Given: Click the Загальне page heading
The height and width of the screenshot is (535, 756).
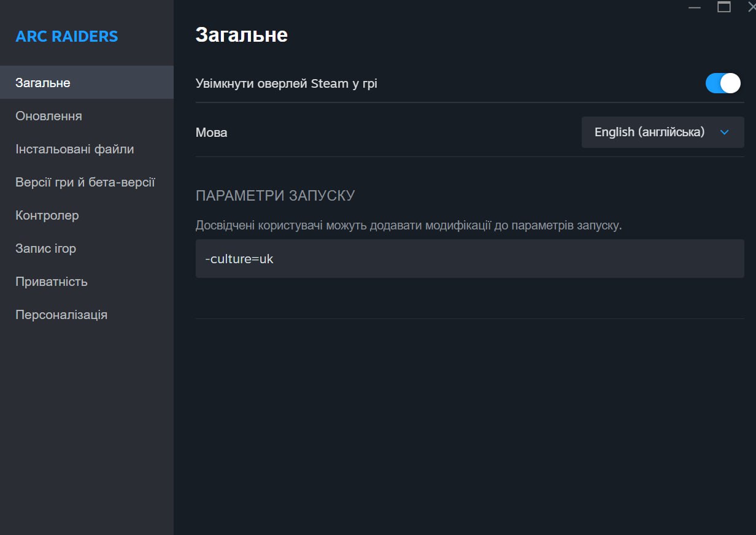Looking at the screenshot, I should point(241,35).
